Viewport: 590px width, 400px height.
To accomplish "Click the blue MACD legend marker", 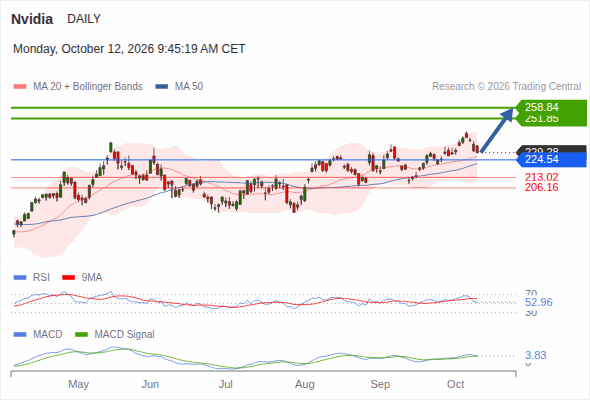I will pos(20,335).
